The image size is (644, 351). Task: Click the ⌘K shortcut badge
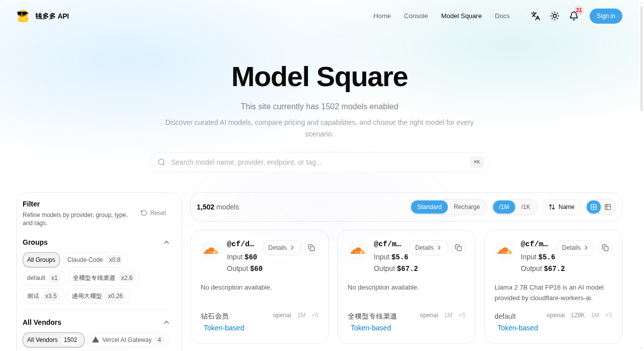pyautogui.click(x=477, y=162)
